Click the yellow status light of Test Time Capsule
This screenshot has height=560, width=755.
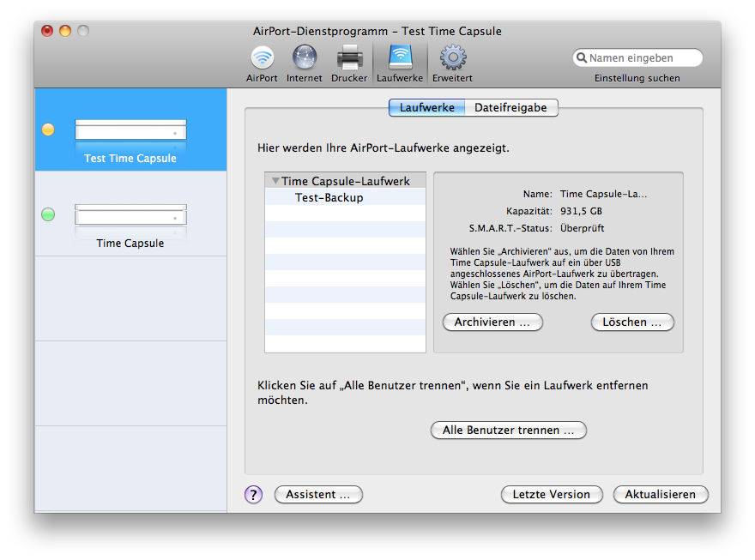(x=48, y=129)
